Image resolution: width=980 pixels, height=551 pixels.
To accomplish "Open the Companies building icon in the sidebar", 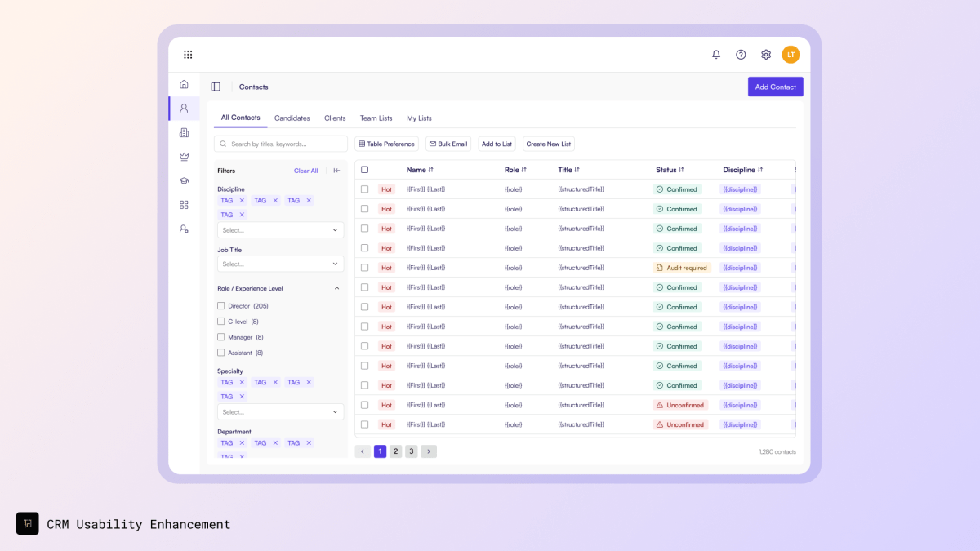I will (x=184, y=132).
